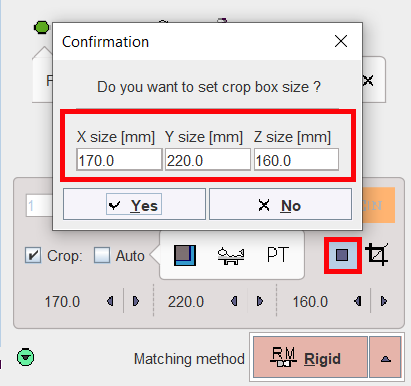Image resolution: width=411 pixels, height=386 pixels.
Task: Click the green circular down-arrow button
Action: click(x=26, y=357)
